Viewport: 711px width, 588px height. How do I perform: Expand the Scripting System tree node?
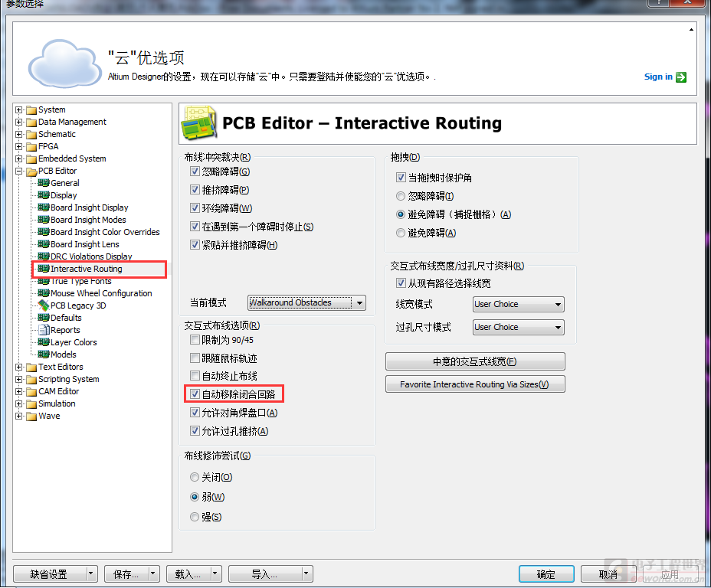point(18,379)
